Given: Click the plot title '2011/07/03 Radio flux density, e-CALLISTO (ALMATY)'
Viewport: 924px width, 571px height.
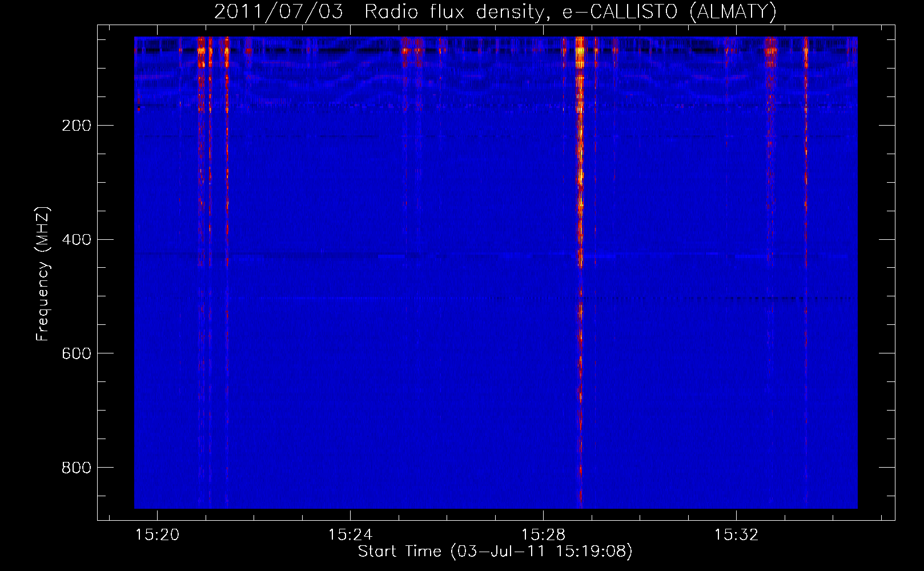Looking at the screenshot, I should 496,11.
